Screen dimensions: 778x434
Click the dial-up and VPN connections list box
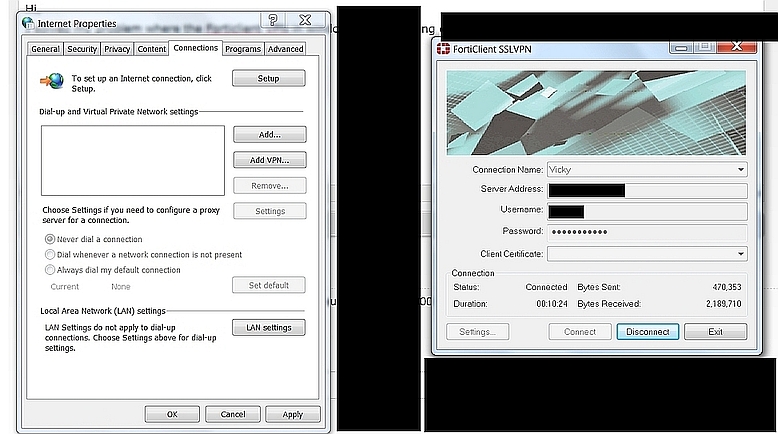132,160
